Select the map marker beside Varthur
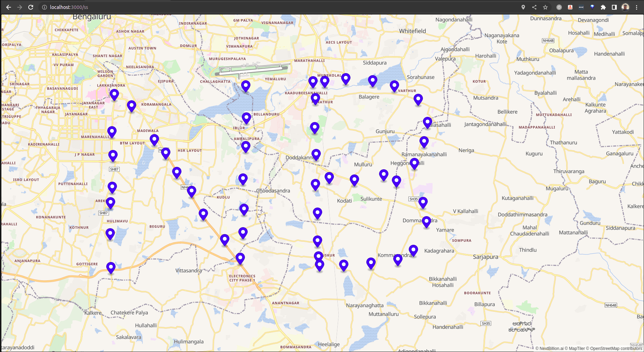Screen dimensions: 644x352 [394, 86]
